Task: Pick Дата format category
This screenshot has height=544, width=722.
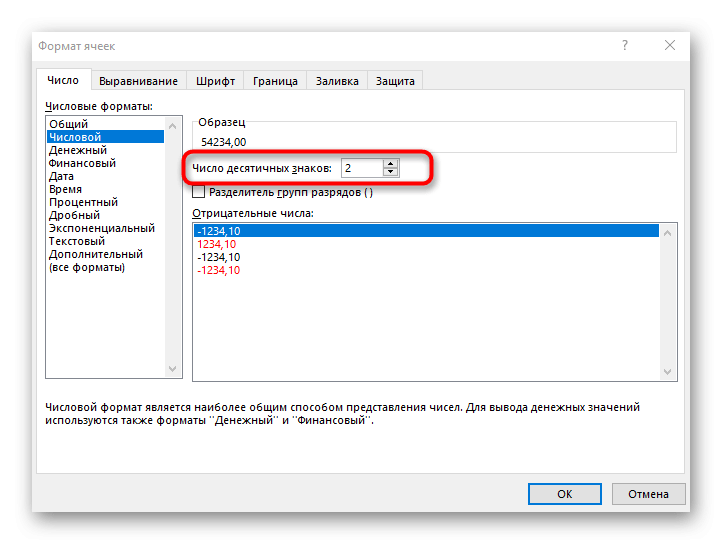Action: [105, 176]
